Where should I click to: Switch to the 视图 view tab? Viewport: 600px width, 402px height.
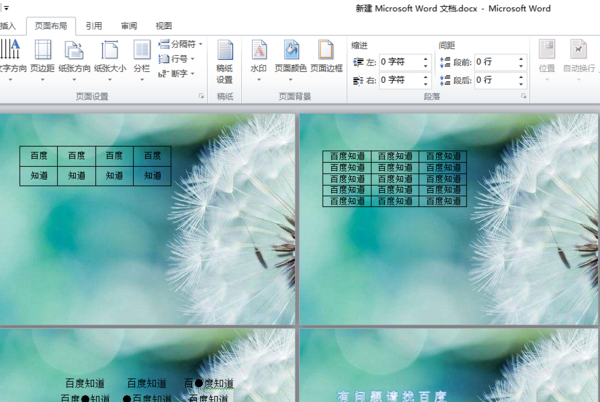(164, 26)
